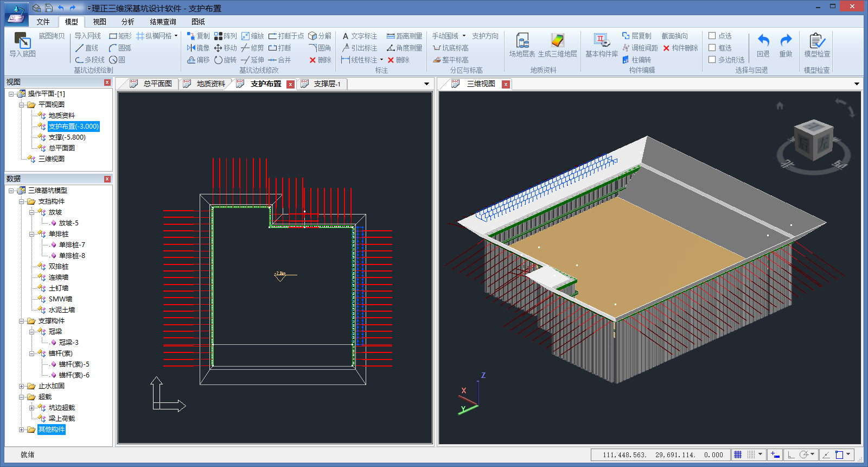
Task: Open the 基本构件库 component library
Action: pos(601,41)
